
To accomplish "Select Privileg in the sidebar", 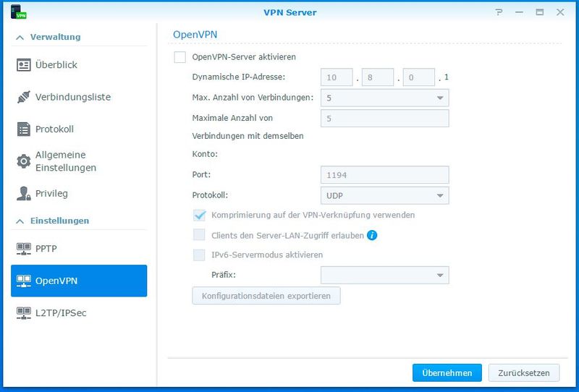I will [x=79, y=193].
